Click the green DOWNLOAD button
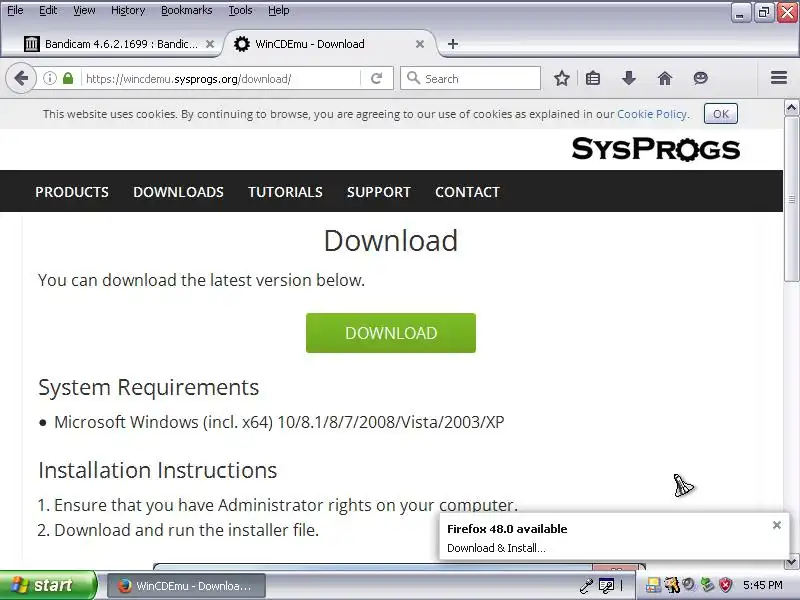The height and width of the screenshot is (600, 800). (x=391, y=333)
